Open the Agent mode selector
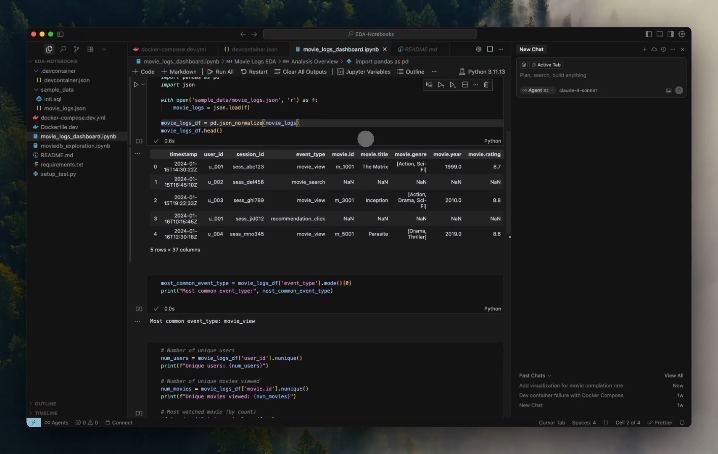Image resolution: width=718 pixels, height=454 pixels. pos(538,90)
